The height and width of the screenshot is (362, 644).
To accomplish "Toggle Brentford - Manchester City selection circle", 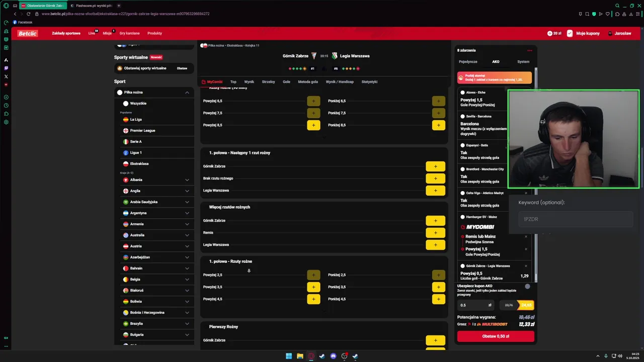I will (x=462, y=169).
